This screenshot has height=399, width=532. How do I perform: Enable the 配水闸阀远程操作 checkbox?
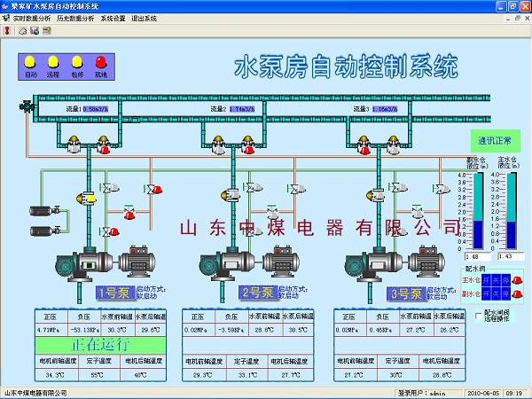[x=479, y=316]
